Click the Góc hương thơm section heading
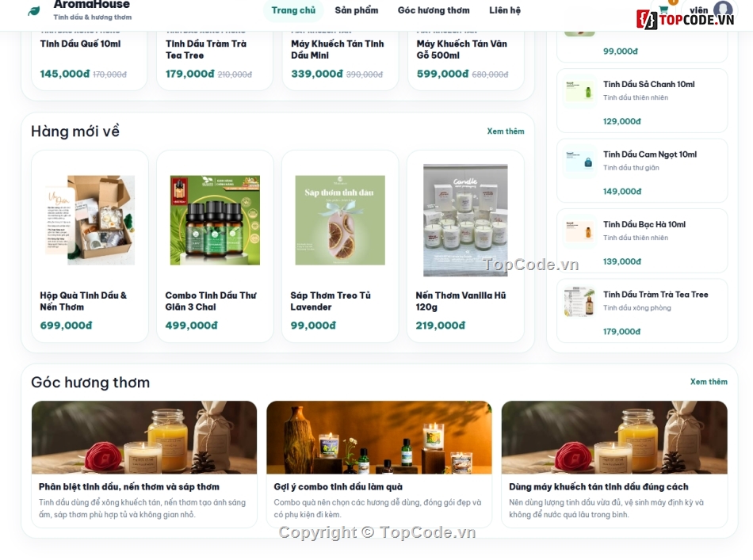 90,383
